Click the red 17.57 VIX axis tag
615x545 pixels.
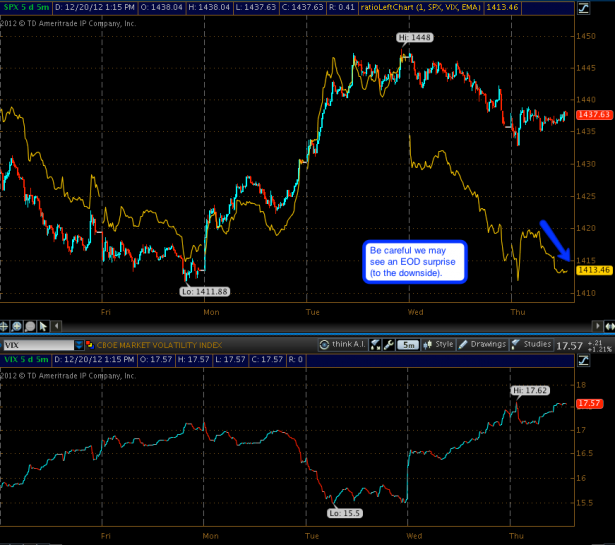(x=590, y=403)
